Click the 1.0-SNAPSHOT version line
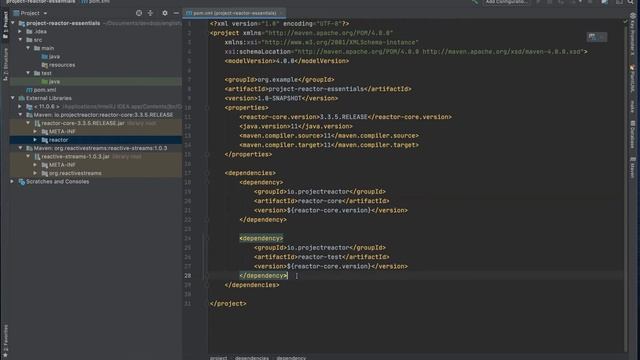The height and width of the screenshot is (360, 640). tap(281, 98)
